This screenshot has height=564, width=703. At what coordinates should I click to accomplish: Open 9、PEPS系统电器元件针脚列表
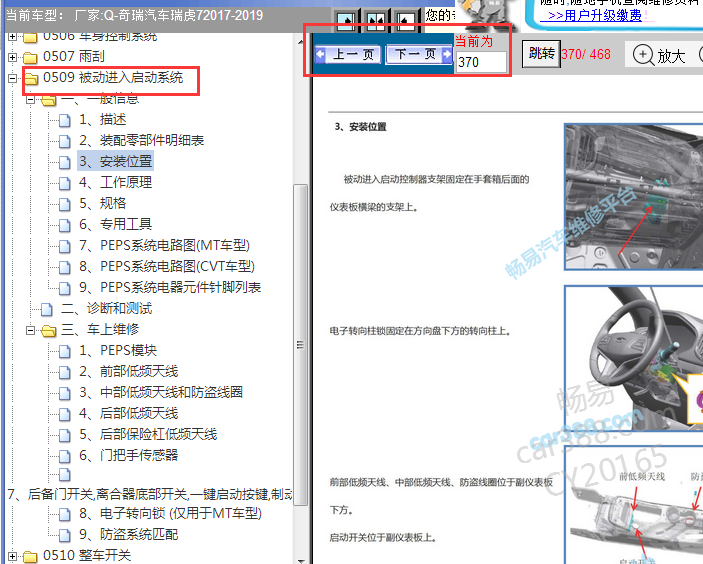tap(170, 287)
